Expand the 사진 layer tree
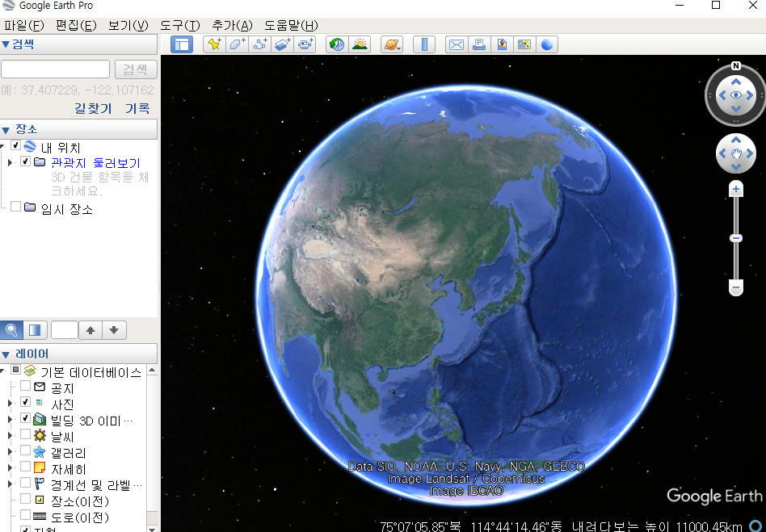Image resolution: width=766 pixels, height=532 pixels. coord(10,404)
